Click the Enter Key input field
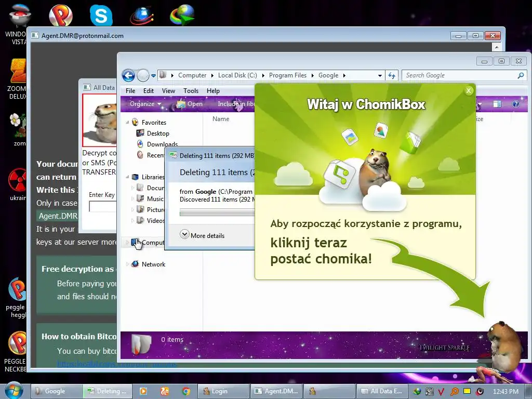 click(x=102, y=207)
